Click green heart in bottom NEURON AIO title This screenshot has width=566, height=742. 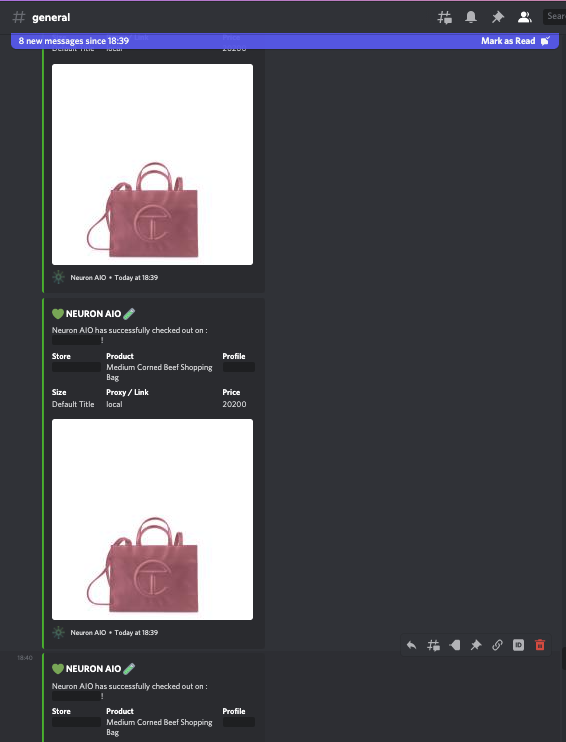point(58,669)
